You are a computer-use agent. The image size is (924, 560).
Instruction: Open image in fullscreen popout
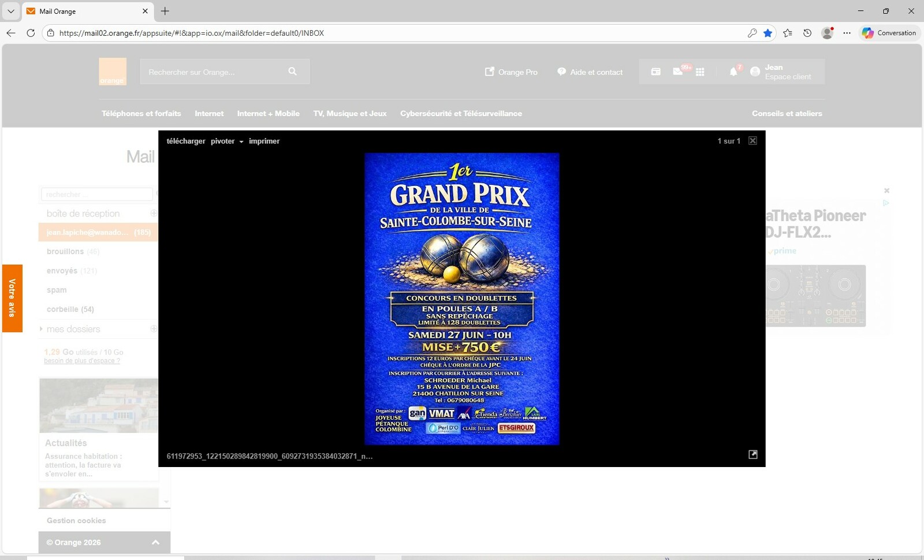pyautogui.click(x=752, y=454)
